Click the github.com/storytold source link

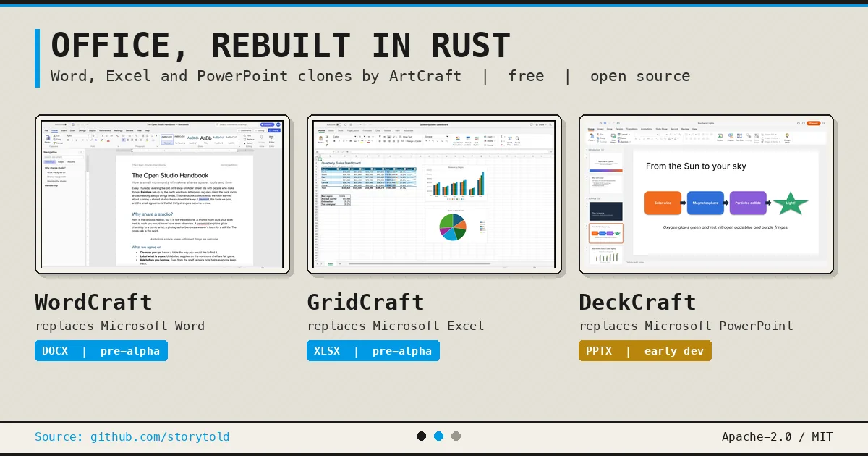click(x=160, y=437)
